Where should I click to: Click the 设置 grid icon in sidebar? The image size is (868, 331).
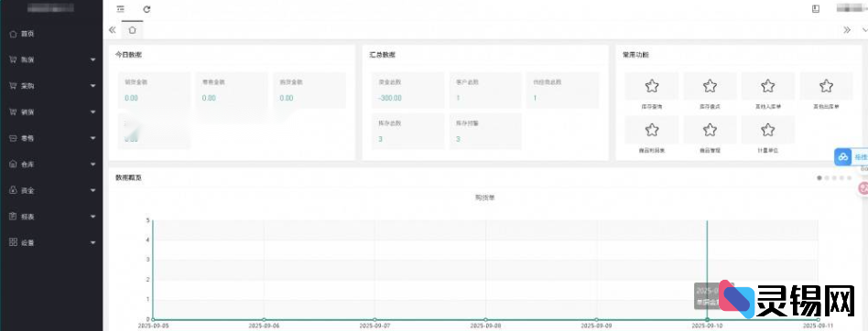pyautogui.click(x=13, y=242)
